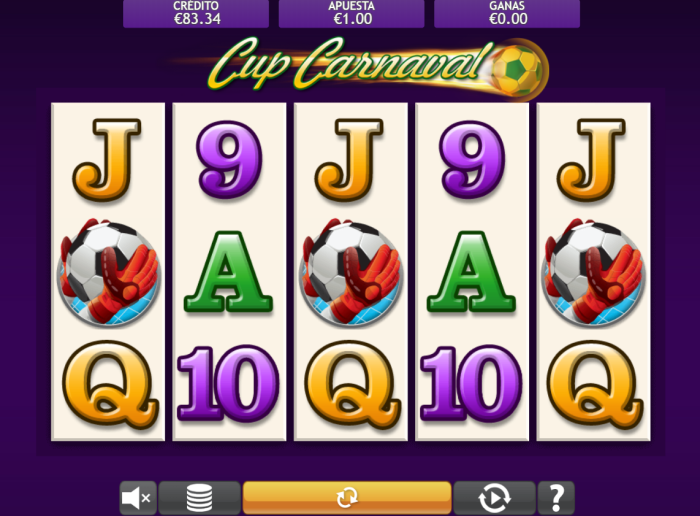The image size is (700, 516).
Task: Click the golden Q on middle reel
Action: [353, 385]
